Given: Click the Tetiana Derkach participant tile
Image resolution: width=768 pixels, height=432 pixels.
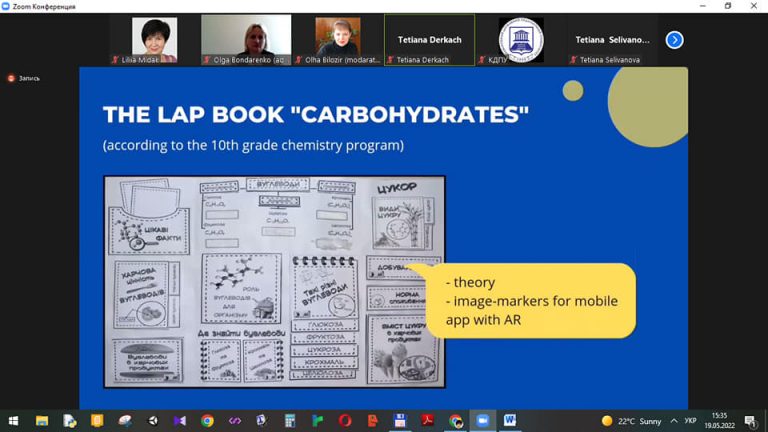Looking at the screenshot, I should 430,40.
